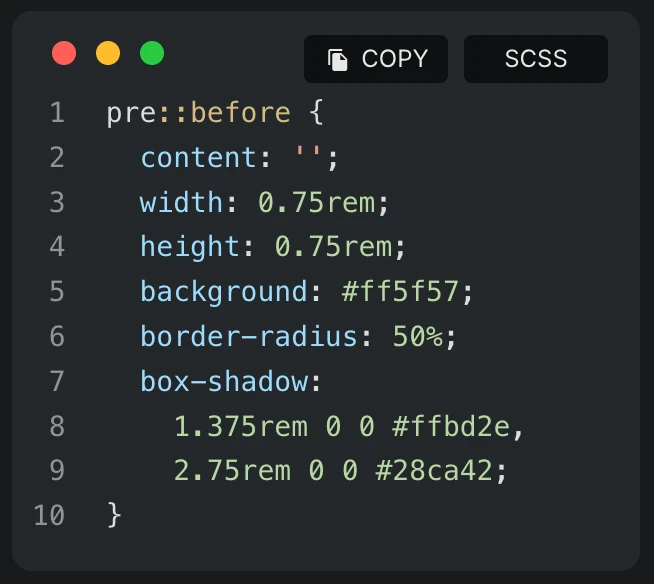The height and width of the screenshot is (584, 654).
Task: Click the box-shadow property name
Action: click(224, 380)
